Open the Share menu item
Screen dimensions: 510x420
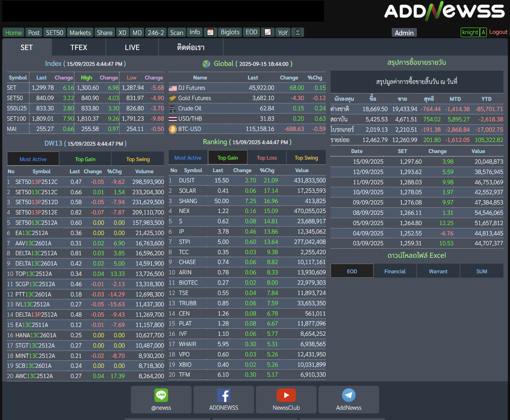105,32
